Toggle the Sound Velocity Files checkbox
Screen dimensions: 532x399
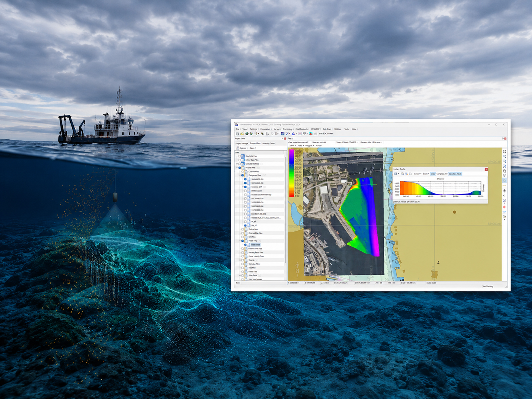pyautogui.click(x=242, y=256)
